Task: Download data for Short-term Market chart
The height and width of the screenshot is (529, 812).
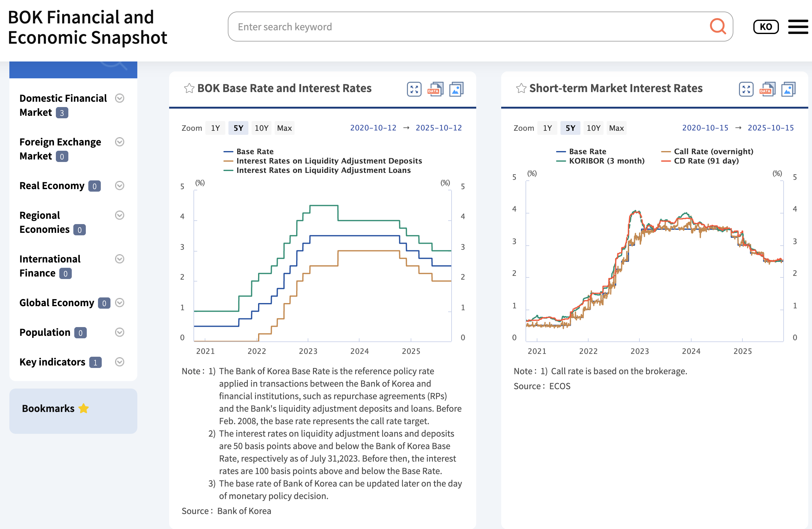Action: point(767,90)
